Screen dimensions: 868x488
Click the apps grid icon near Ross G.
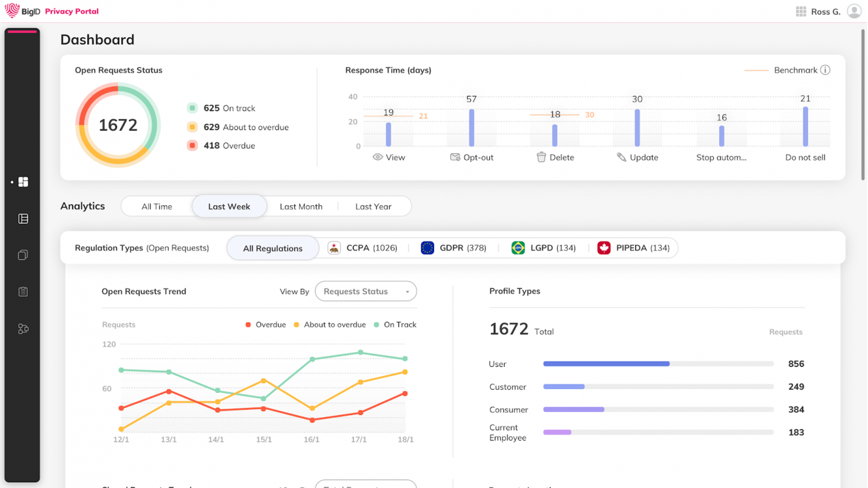(801, 11)
